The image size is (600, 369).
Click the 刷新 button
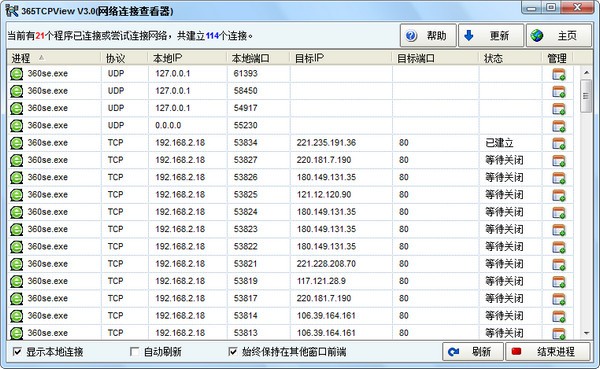pyautogui.click(x=473, y=351)
